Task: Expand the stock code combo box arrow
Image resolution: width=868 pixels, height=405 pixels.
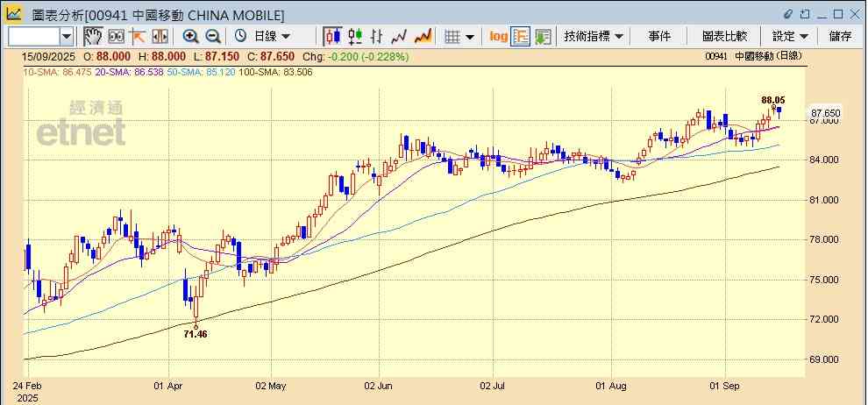Action: [67, 37]
